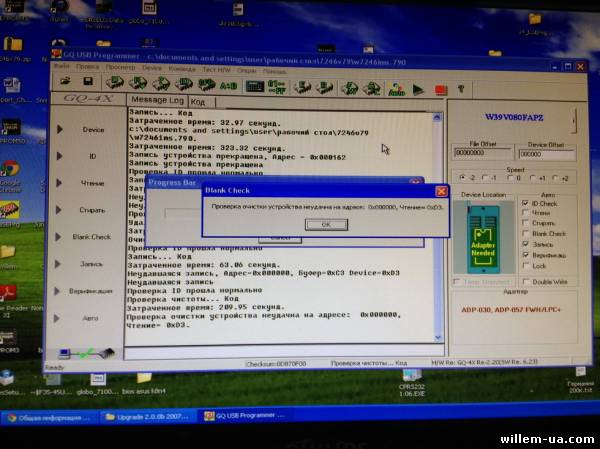
Task: Switch to the Код tab
Action: tap(198, 102)
